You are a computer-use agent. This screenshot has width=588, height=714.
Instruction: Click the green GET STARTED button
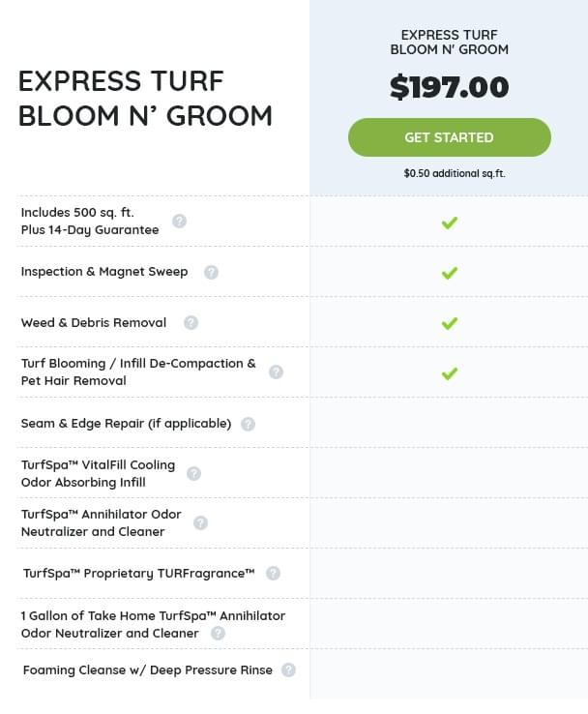pyautogui.click(x=449, y=137)
